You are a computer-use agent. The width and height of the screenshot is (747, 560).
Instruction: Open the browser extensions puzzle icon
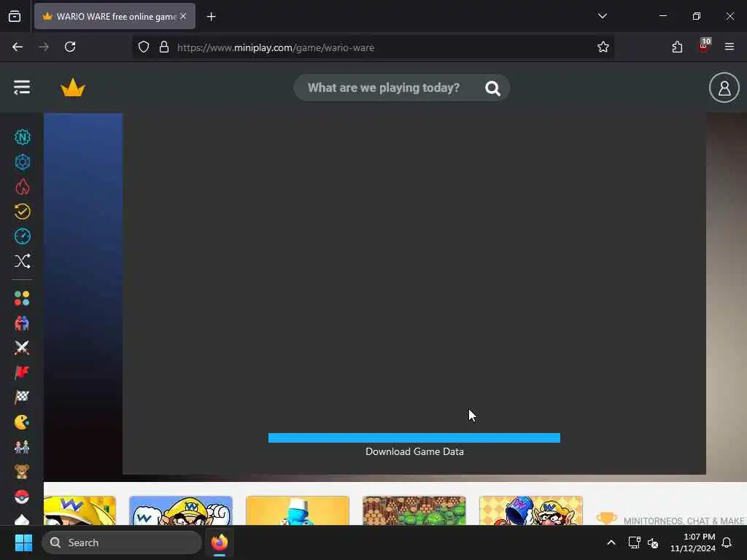(677, 47)
